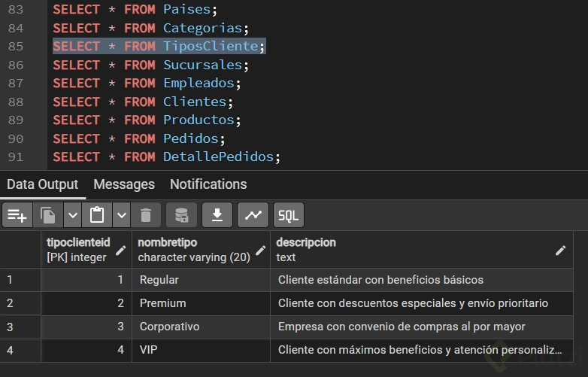Screen dimensions: 588x377
Task: Expand the copy options dropdown arrow
Action: [72, 215]
